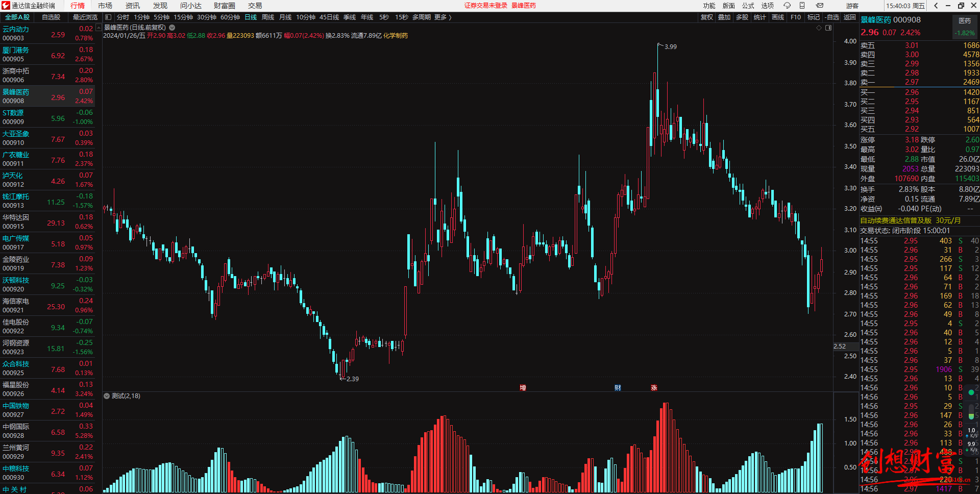This screenshot has height=494, width=980.
Task: Select the 分时 timeframe
Action: (123, 17)
